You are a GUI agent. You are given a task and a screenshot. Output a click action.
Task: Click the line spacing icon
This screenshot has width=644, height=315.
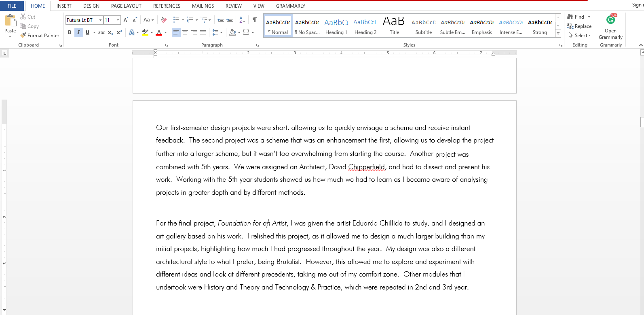tap(215, 32)
